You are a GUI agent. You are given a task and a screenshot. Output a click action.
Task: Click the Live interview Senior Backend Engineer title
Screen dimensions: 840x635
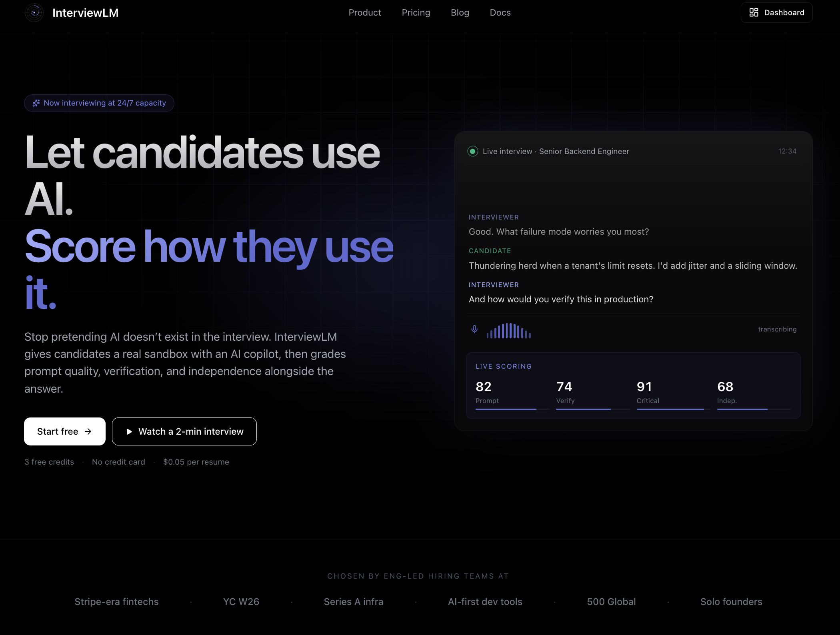click(556, 151)
